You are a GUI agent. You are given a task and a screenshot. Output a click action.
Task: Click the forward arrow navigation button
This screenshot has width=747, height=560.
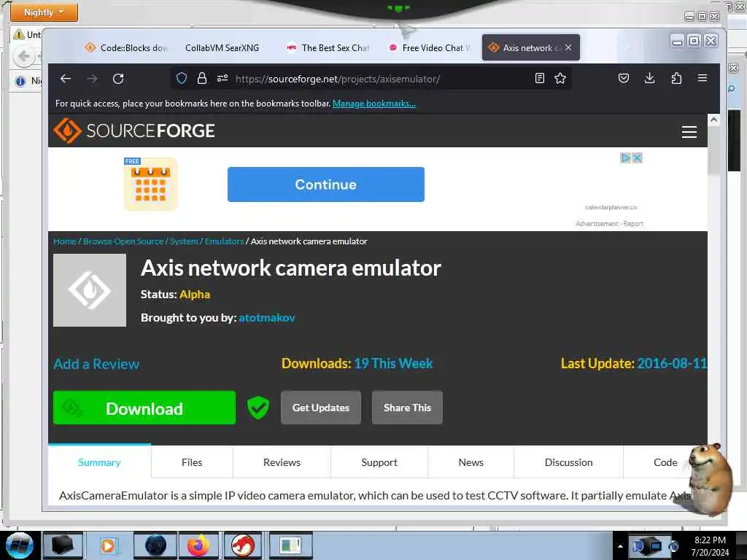[92, 79]
